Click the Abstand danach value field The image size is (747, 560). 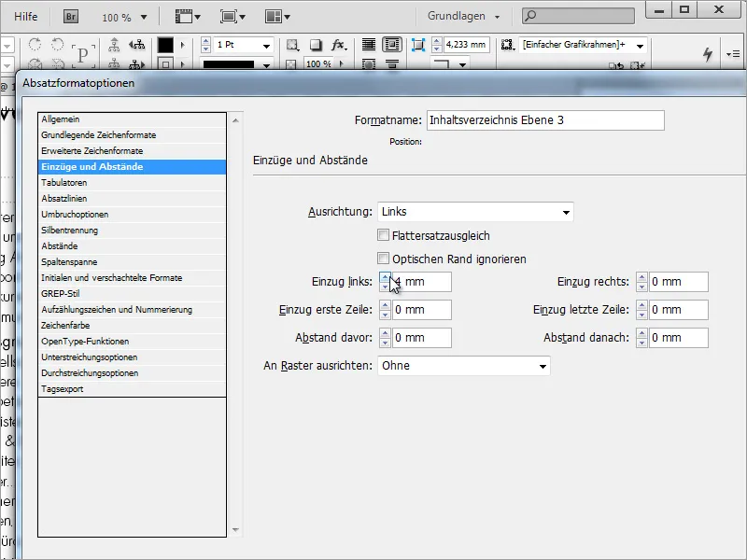(679, 338)
